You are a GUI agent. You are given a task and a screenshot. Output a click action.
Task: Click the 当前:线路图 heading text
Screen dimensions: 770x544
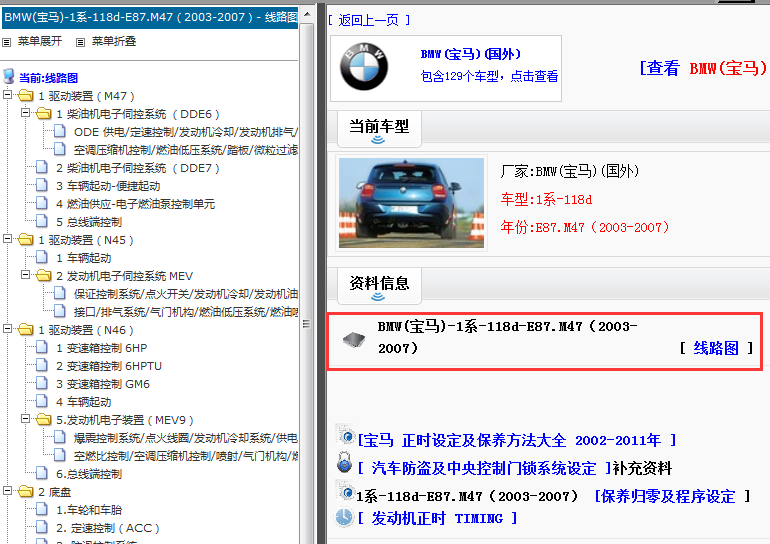48,78
